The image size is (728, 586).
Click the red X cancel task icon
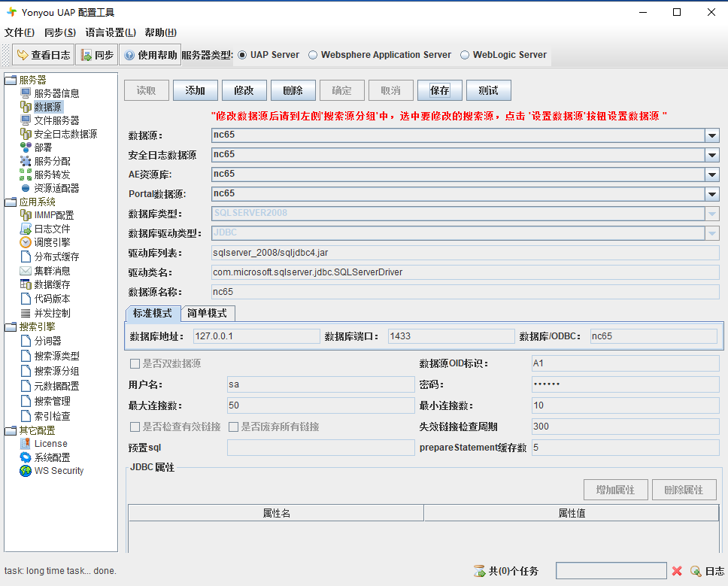click(x=677, y=571)
